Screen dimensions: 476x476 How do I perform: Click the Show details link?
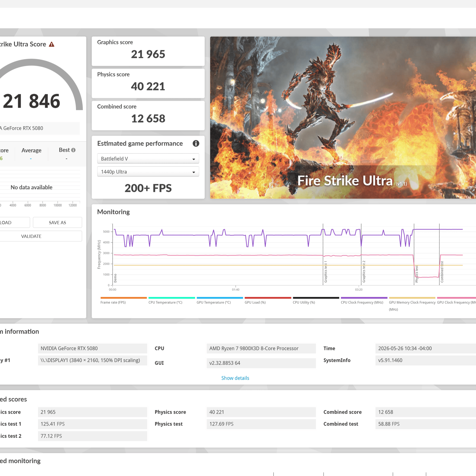(x=235, y=378)
